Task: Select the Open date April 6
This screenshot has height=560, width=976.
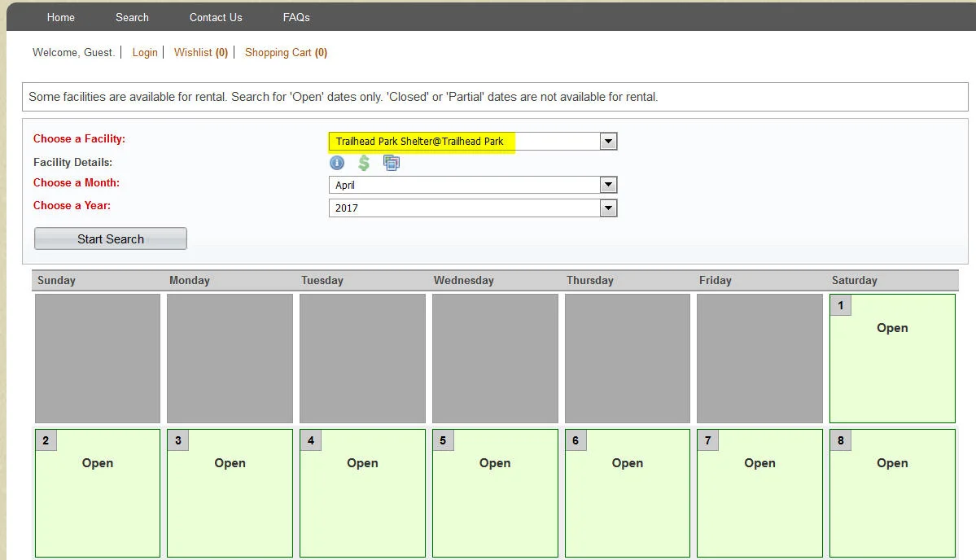Action: point(628,492)
